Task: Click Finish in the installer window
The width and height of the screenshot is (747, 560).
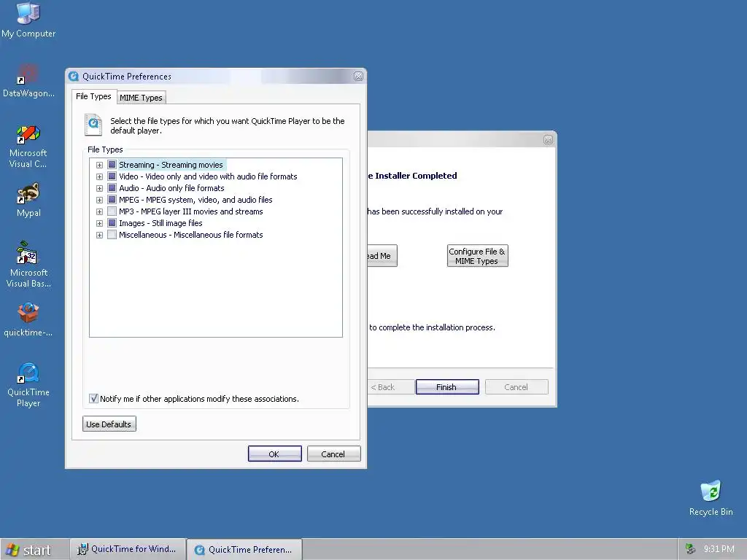Action: point(447,387)
